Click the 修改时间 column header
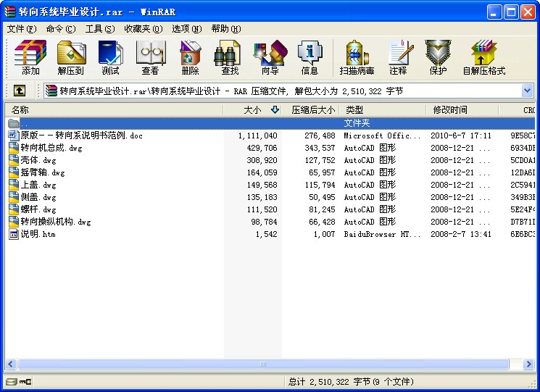Screen dimensions: 540x392 pos(450,110)
